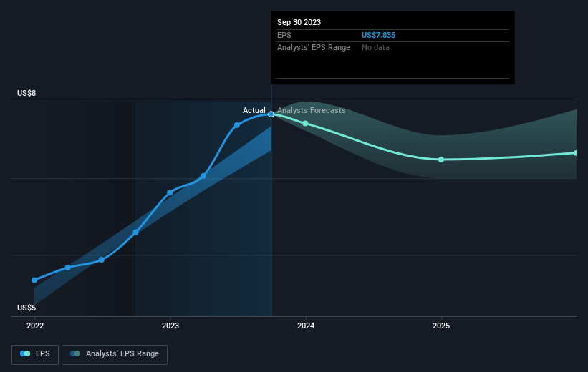Click the forecast data point at 2025
Viewport: 588px width, 372px height.
tap(441, 160)
